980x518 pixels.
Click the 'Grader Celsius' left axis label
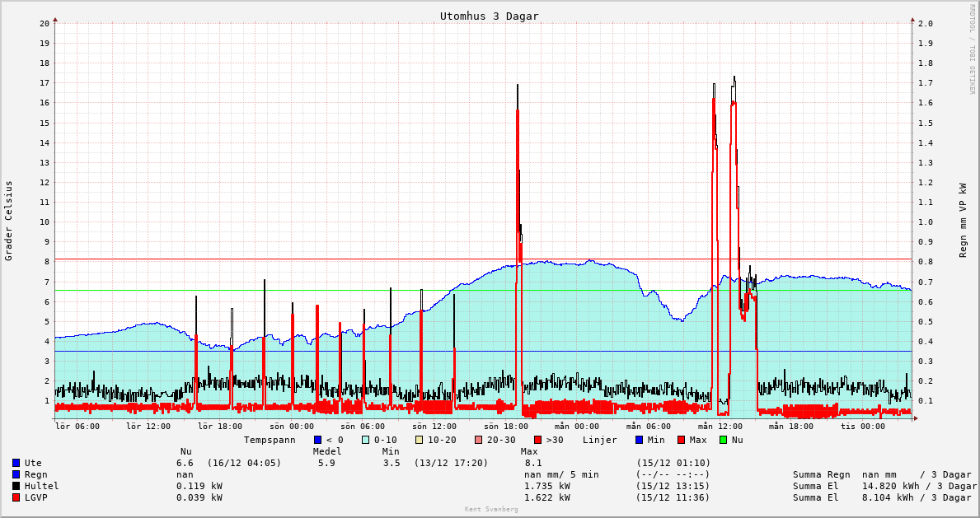click(9, 221)
